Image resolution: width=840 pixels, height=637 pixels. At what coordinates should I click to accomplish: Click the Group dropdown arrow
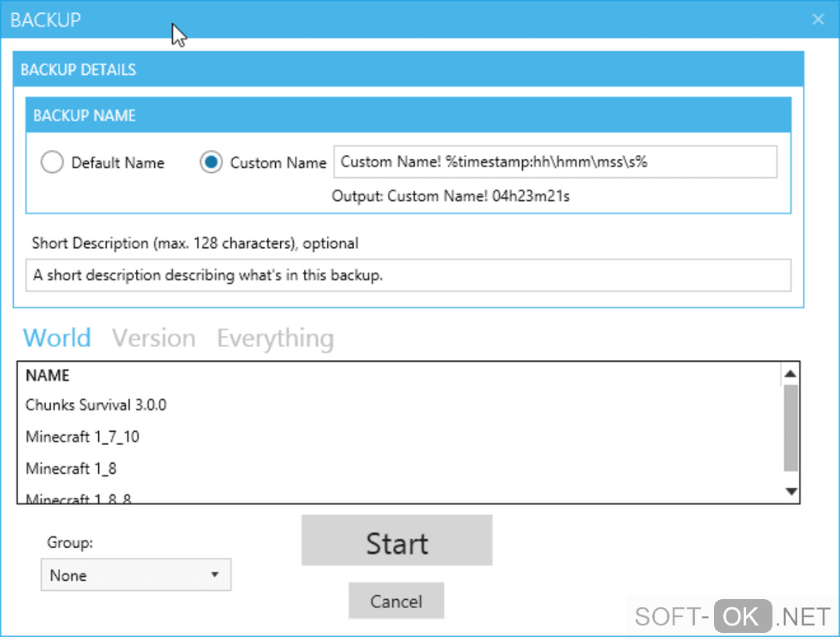click(x=215, y=575)
